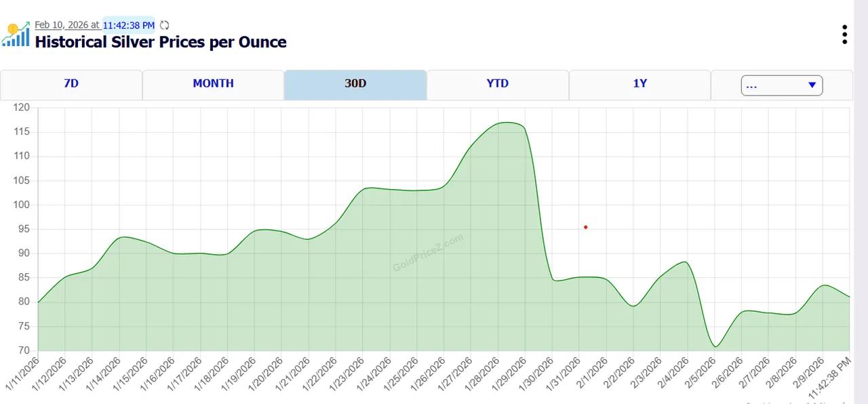Click the 1/28/2026 x-axis label
Viewport: 868px width, 404px height.
point(483,374)
